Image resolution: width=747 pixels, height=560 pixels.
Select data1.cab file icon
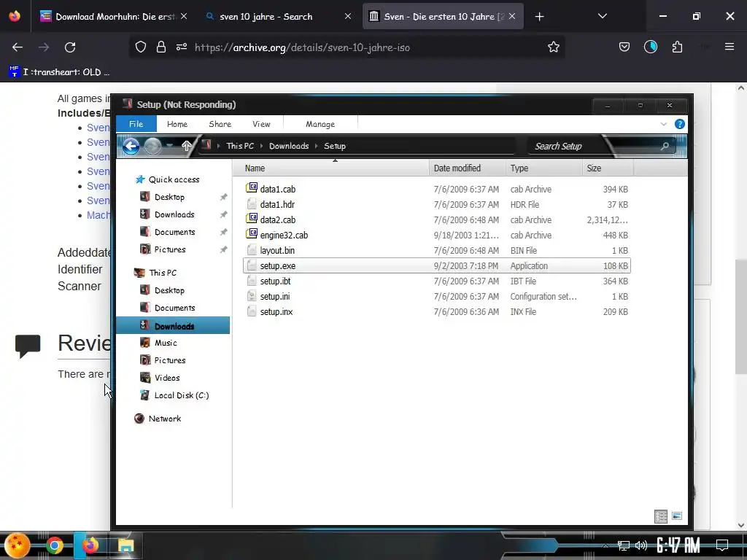(252, 188)
